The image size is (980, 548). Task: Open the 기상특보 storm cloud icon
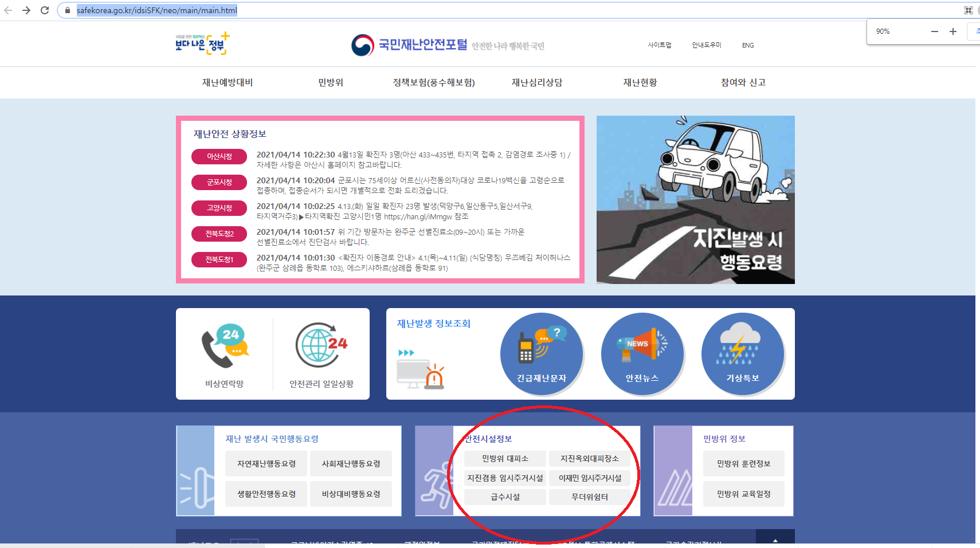[x=743, y=354]
